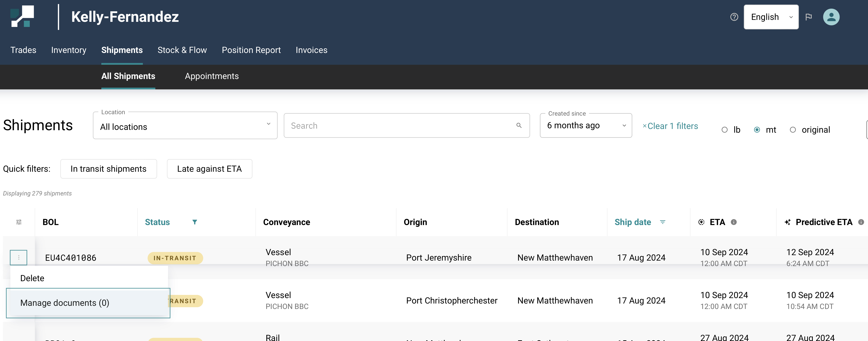
Task: Click Clear 1 filters link
Action: click(670, 126)
